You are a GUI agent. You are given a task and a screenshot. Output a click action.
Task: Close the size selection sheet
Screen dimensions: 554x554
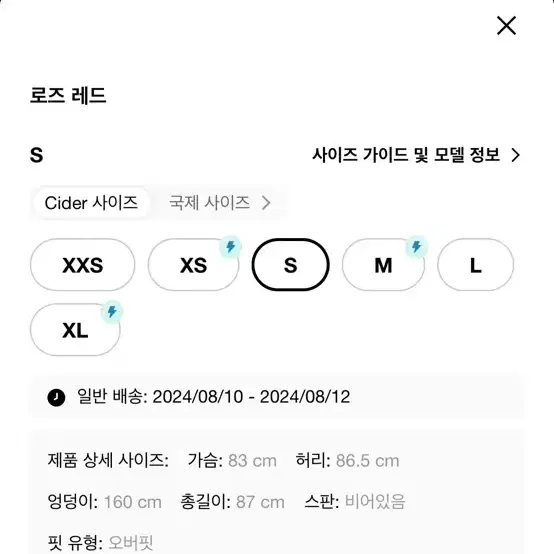[x=506, y=25]
